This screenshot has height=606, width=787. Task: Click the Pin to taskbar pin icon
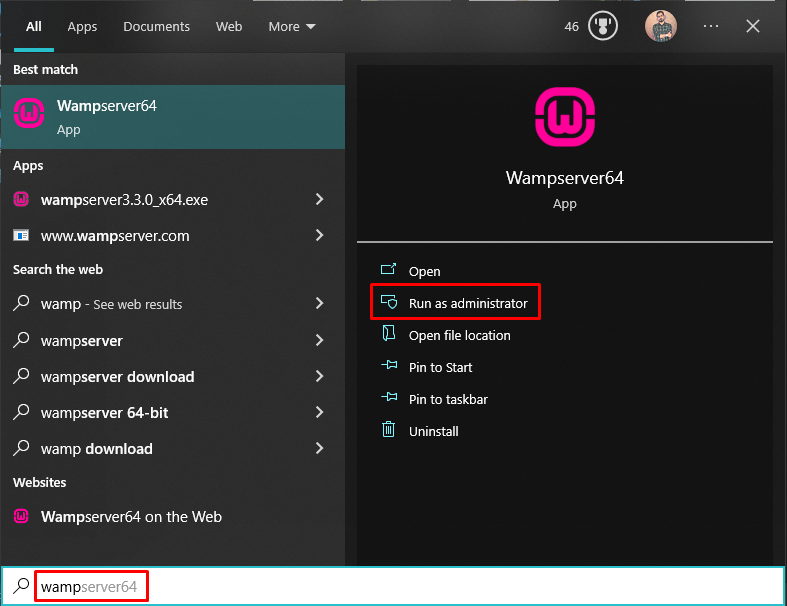[389, 397]
